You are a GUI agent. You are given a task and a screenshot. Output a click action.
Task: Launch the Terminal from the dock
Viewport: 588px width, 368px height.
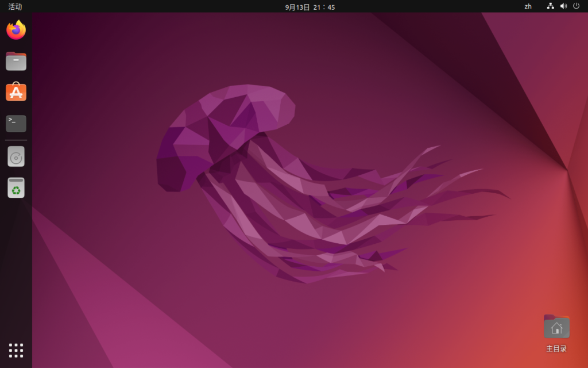(16, 123)
